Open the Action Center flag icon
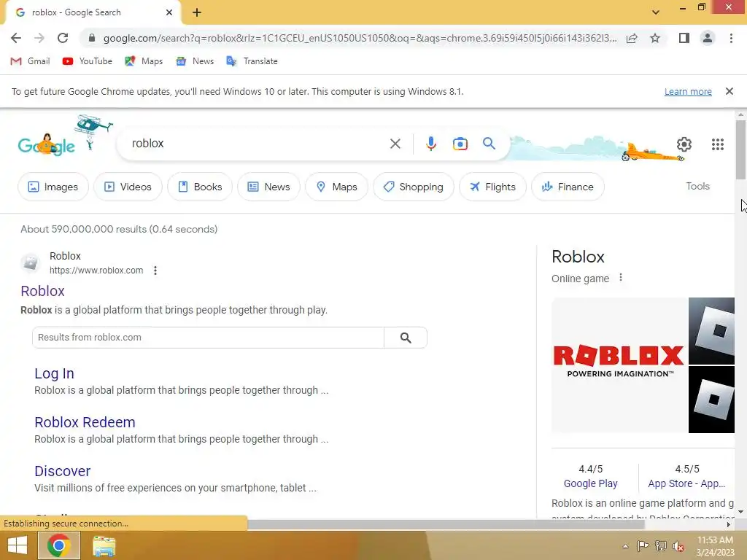This screenshot has width=747, height=560. [x=643, y=546]
